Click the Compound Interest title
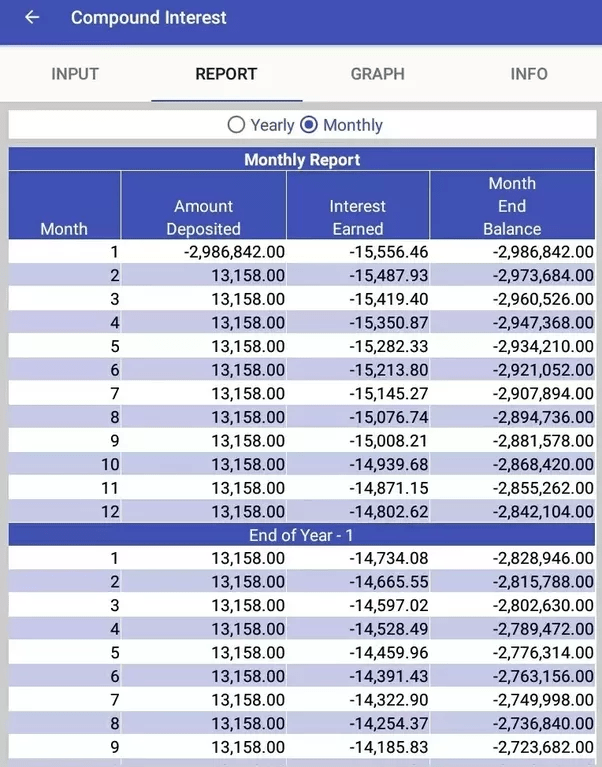The width and height of the screenshot is (602, 767). pos(149,18)
